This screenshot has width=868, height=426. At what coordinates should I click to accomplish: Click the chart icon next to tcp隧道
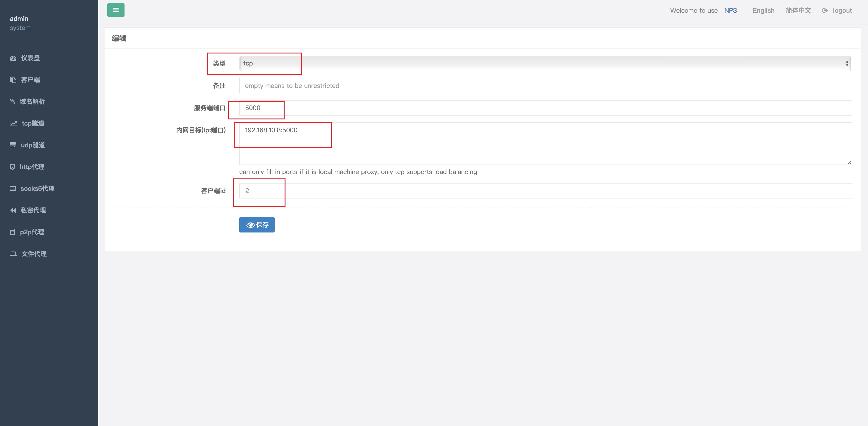14,123
